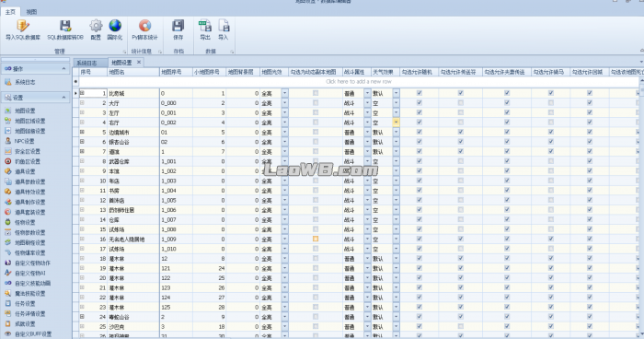Collapse the 操作 sidebar panel chevron
The image size is (644, 339).
click(63, 69)
